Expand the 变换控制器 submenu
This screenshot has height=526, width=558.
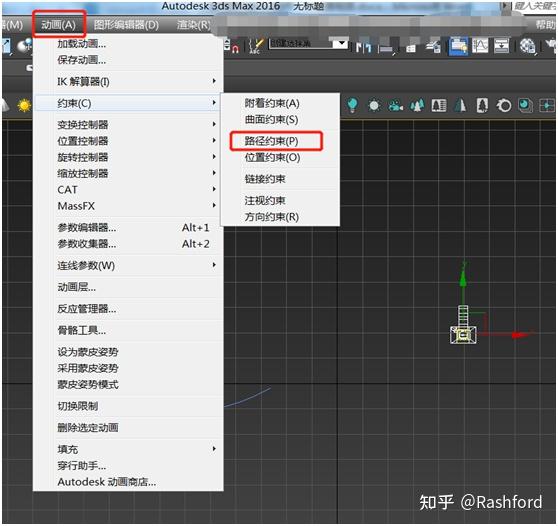click(x=128, y=125)
